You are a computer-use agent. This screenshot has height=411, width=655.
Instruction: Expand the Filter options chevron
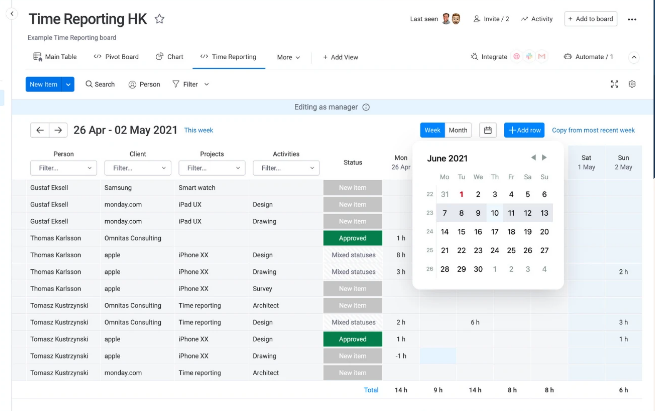coord(206,84)
